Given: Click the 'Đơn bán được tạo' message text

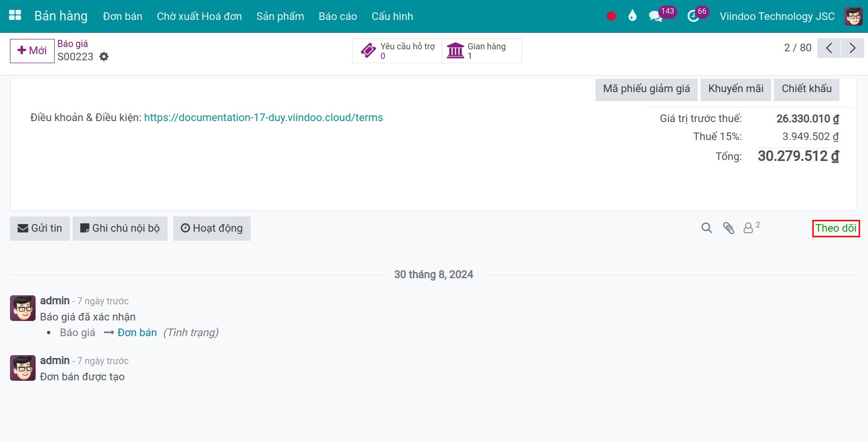Looking at the screenshot, I should [82, 377].
